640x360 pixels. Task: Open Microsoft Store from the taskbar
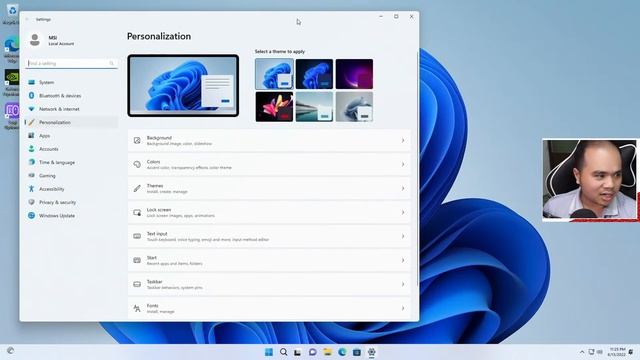357,352
